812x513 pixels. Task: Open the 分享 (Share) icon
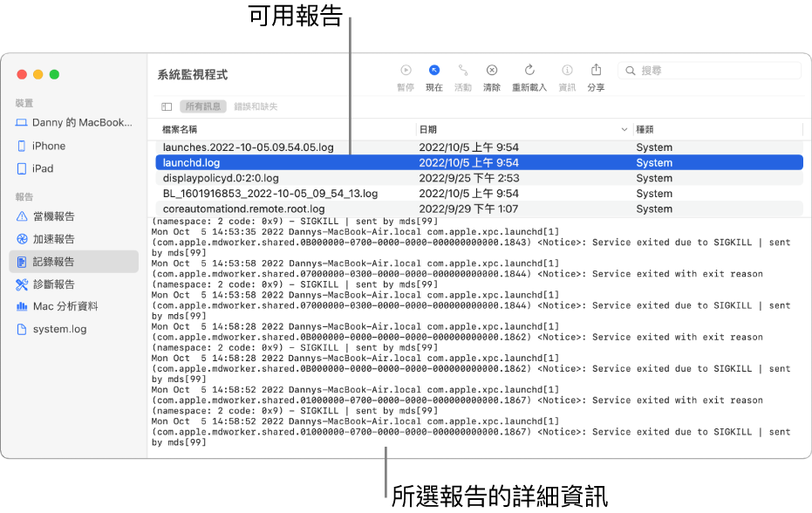pos(596,71)
